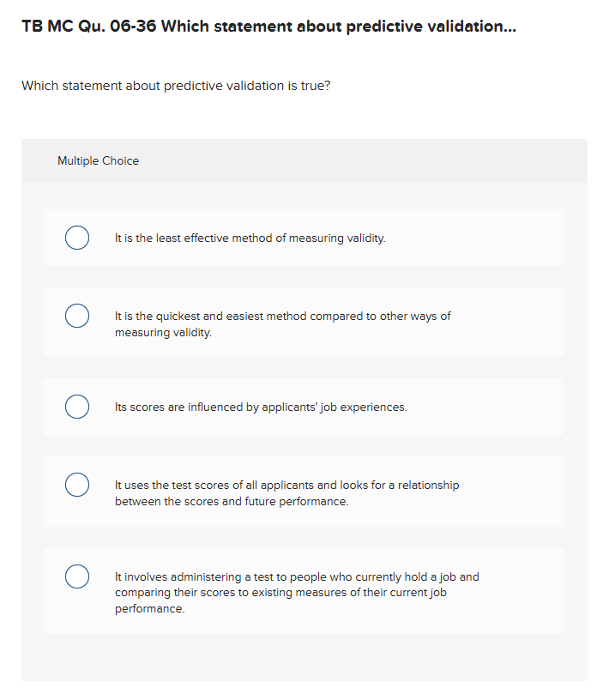This screenshot has height=700, width=609.
Task: Click the radio circle next to the second option
Action: click(77, 316)
